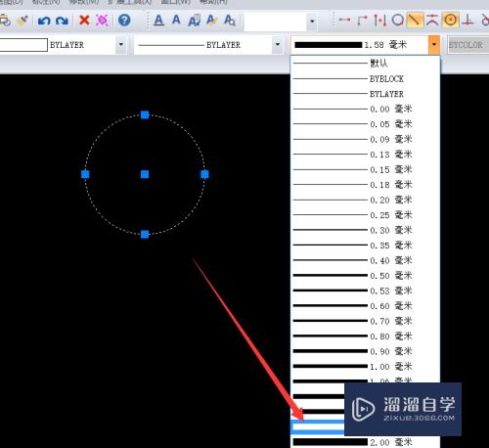Choose 0.30 毫米 lineweight option
This screenshot has width=489, height=448.
(365, 230)
